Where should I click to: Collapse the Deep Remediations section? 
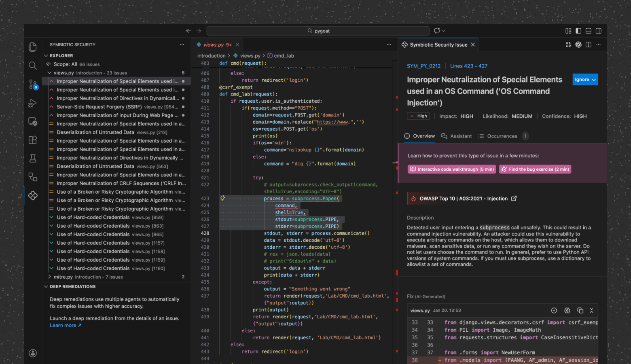click(46, 286)
